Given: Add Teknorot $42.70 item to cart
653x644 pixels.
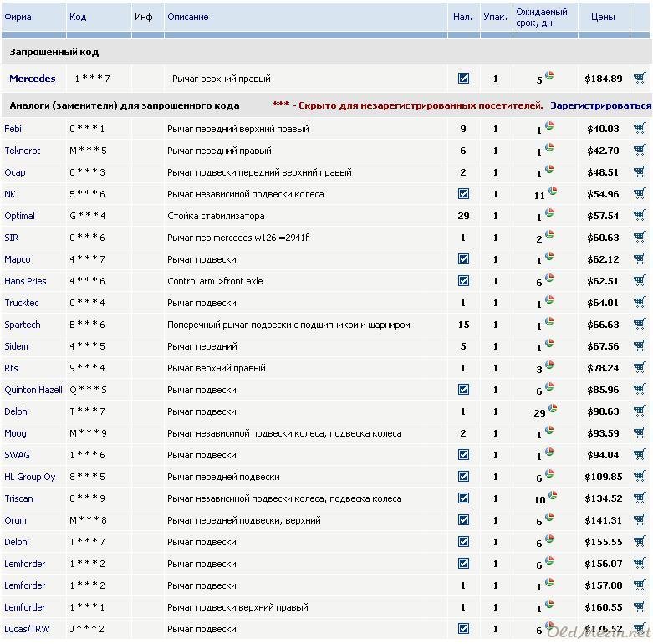Looking at the screenshot, I should [x=640, y=150].
